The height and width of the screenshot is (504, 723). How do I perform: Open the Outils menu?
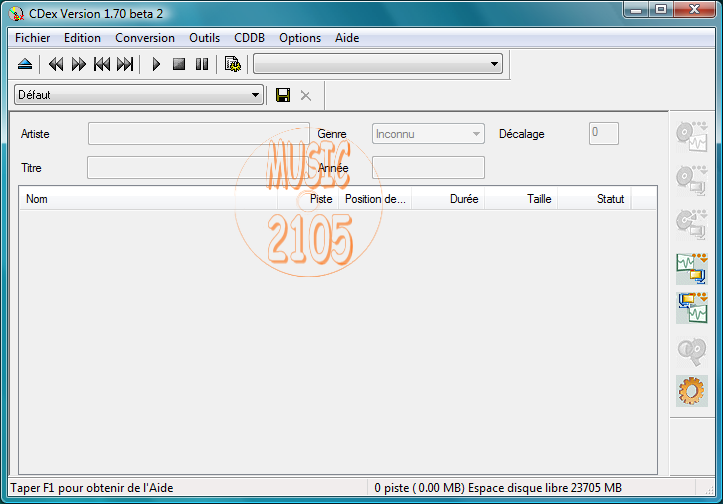pos(204,38)
